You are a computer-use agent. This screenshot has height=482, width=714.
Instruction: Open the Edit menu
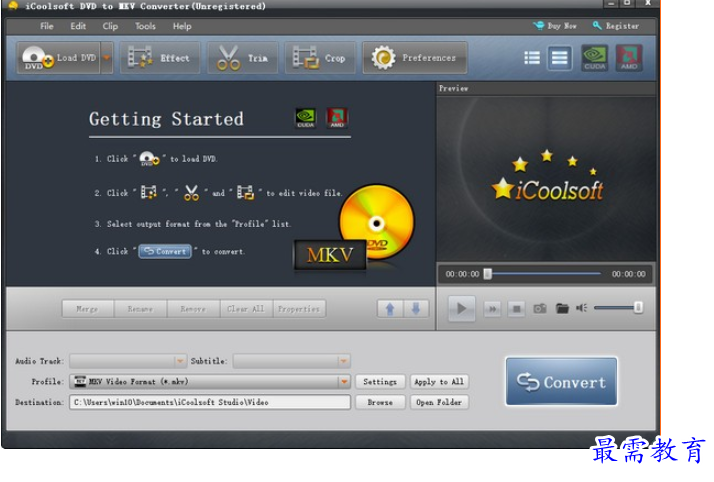tap(78, 26)
